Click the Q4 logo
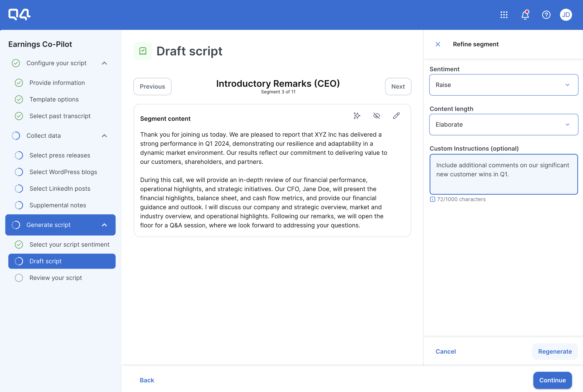The image size is (583, 392). pos(19,14)
